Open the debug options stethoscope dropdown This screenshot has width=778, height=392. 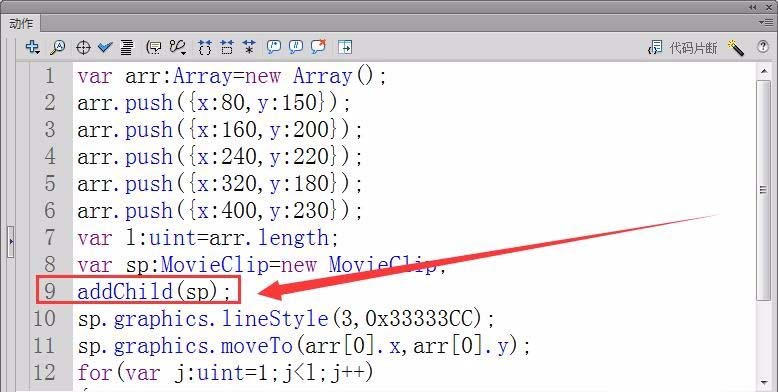(x=177, y=47)
